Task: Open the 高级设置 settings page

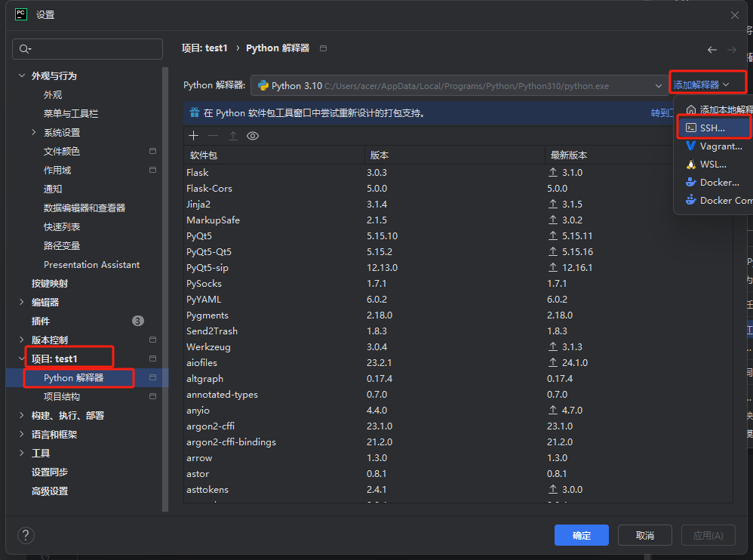Action: tap(50, 491)
